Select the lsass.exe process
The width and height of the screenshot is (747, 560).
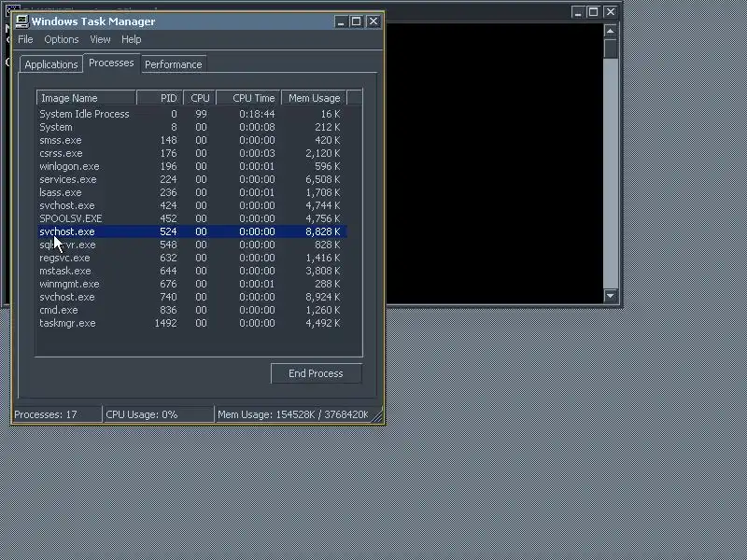tap(192, 192)
